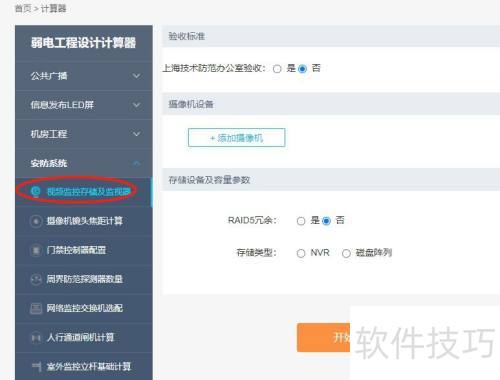500x380 pixels.
Task: Open the 安防系统 menu section
Action: point(84,163)
